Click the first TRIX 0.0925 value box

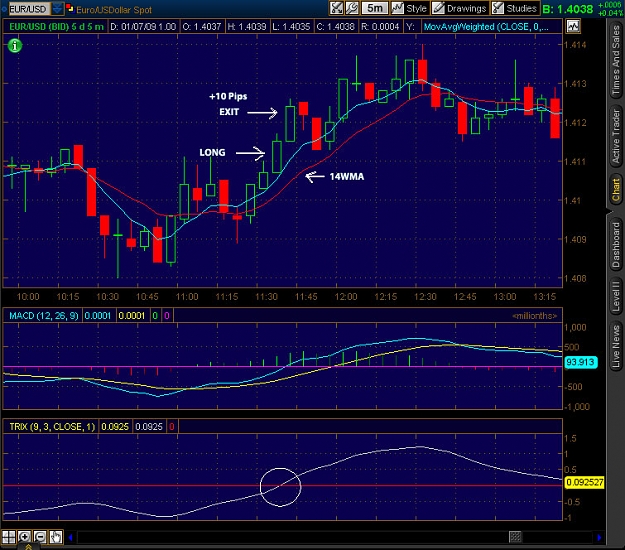pyautogui.click(x=115, y=427)
